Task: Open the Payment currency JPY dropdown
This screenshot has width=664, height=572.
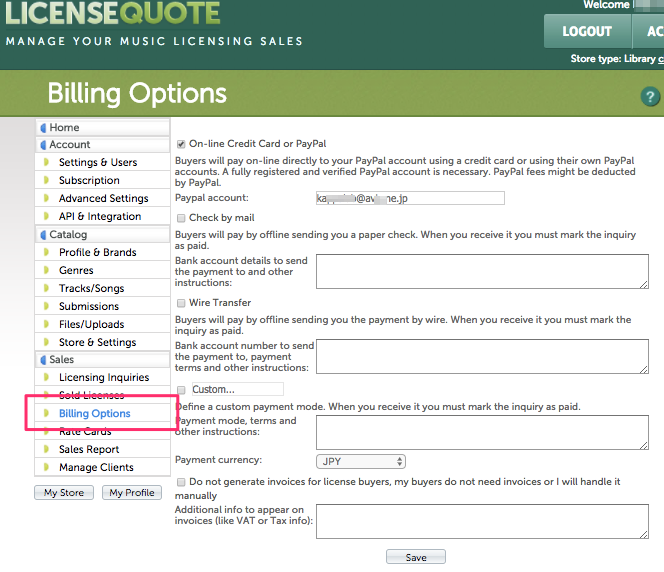Action: coord(360,462)
